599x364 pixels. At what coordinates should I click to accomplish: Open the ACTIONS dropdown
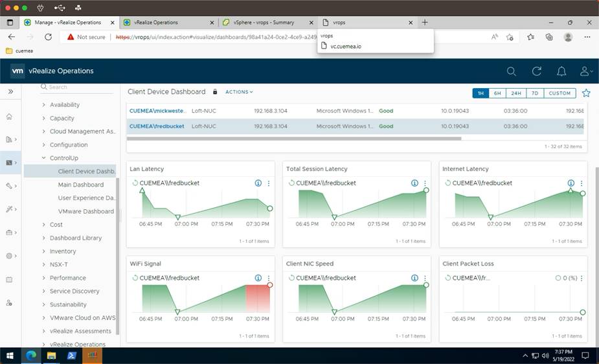239,92
